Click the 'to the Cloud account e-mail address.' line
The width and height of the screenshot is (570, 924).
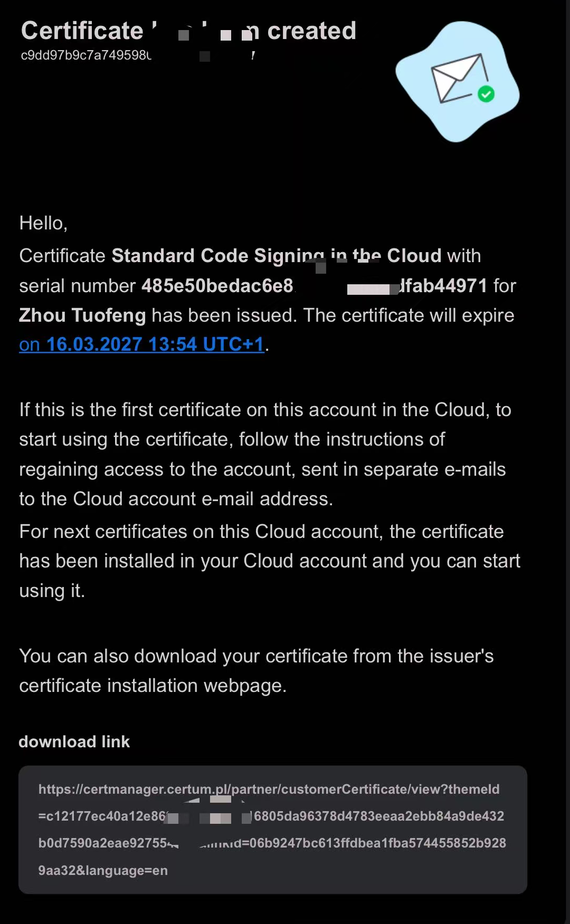click(x=176, y=499)
